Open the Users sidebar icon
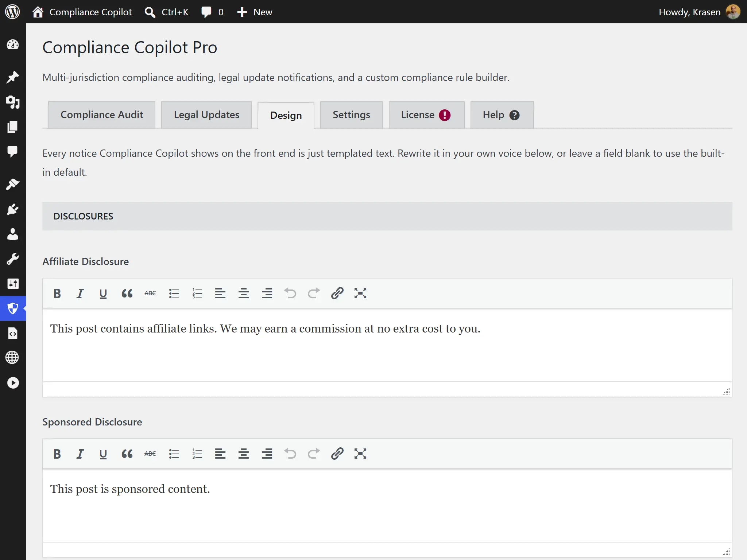747x560 pixels. pyautogui.click(x=13, y=234)
